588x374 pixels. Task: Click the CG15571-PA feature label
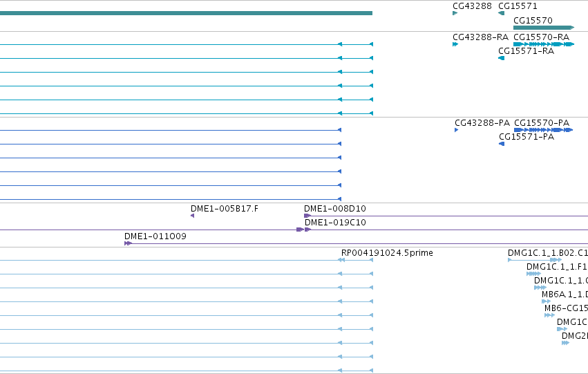point(526,137)
